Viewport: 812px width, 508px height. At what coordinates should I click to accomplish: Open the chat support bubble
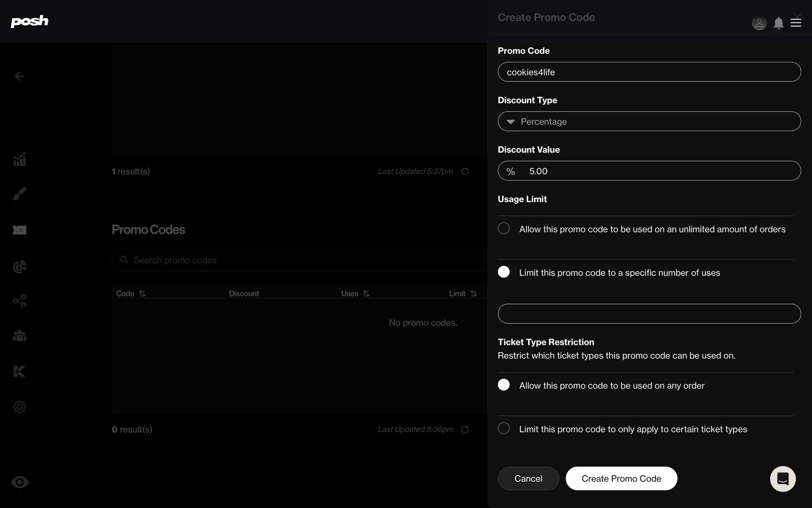(x=782, y=479)
